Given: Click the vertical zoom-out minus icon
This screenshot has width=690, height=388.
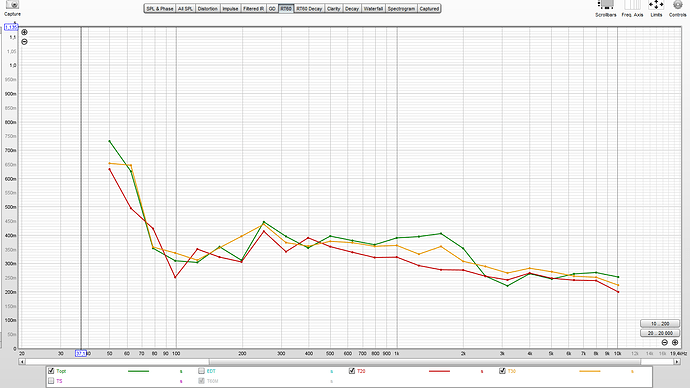Looking at the screenshot, I should pos(25,42).
